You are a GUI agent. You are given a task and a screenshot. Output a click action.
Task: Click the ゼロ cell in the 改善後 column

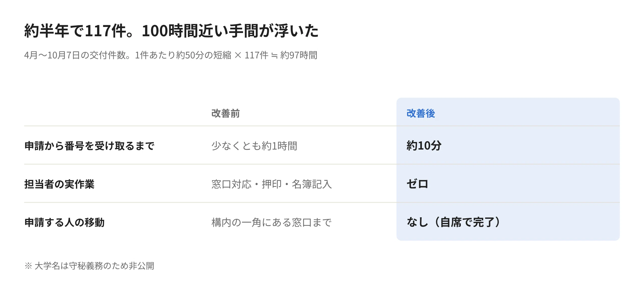[418, 184]
